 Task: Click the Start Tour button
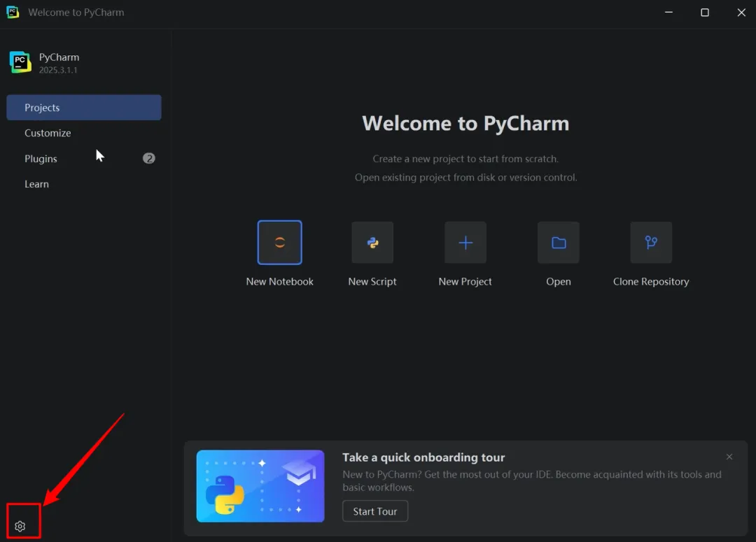click(x=375, y=511)
